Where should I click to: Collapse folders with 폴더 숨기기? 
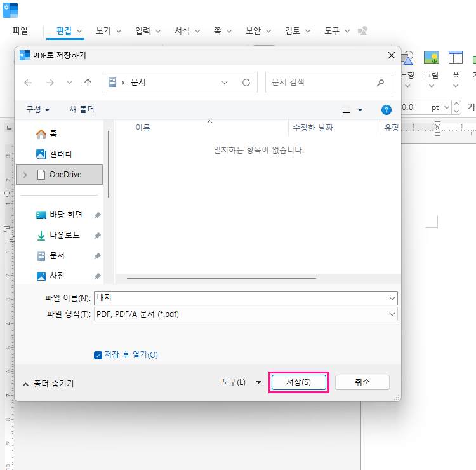[48, 384]
